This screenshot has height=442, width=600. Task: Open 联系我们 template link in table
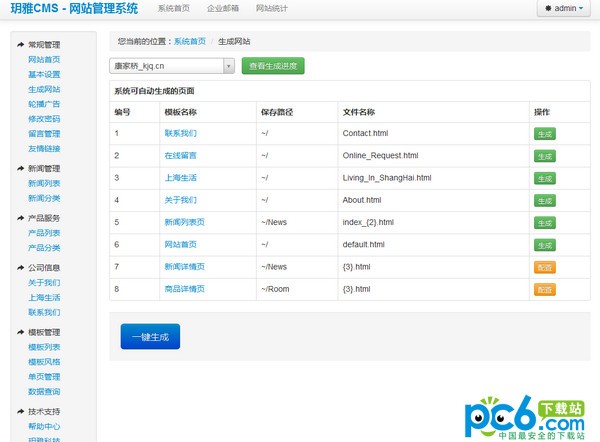[x=180, y=133]
